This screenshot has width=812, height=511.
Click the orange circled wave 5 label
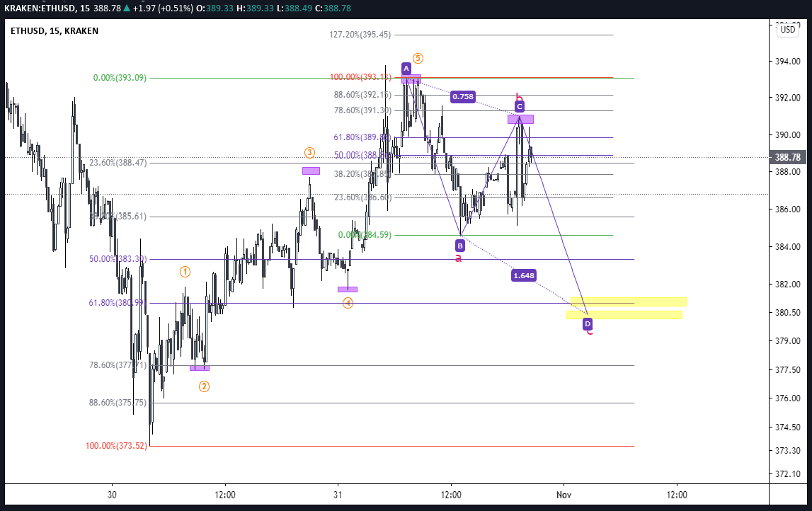(418, 59)
